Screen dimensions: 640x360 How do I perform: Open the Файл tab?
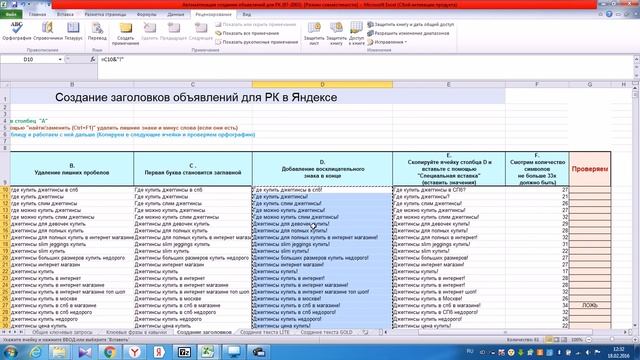[x=11, y=14]
